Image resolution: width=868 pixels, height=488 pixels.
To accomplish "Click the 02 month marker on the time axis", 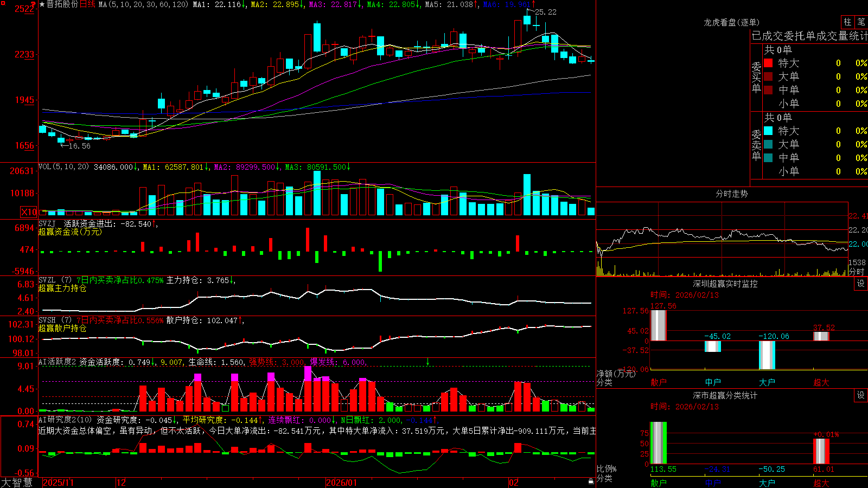I will pyautogui.click(x=514, y=483).
